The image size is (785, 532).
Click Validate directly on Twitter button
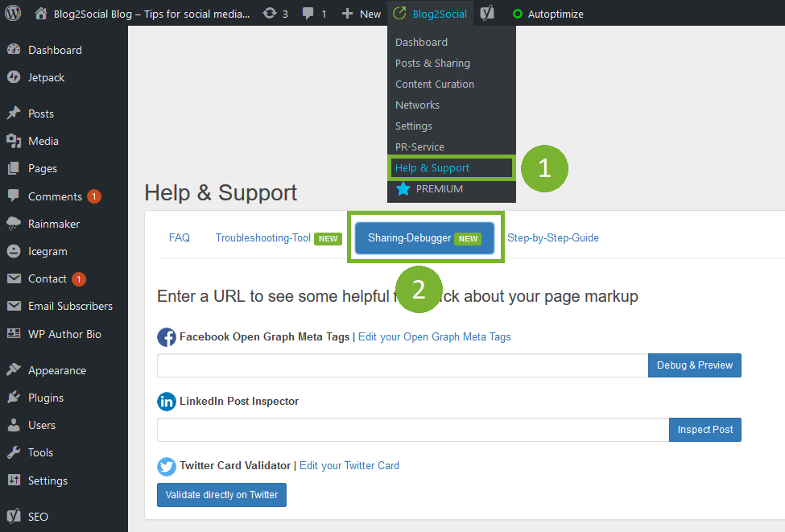[221, 494]
